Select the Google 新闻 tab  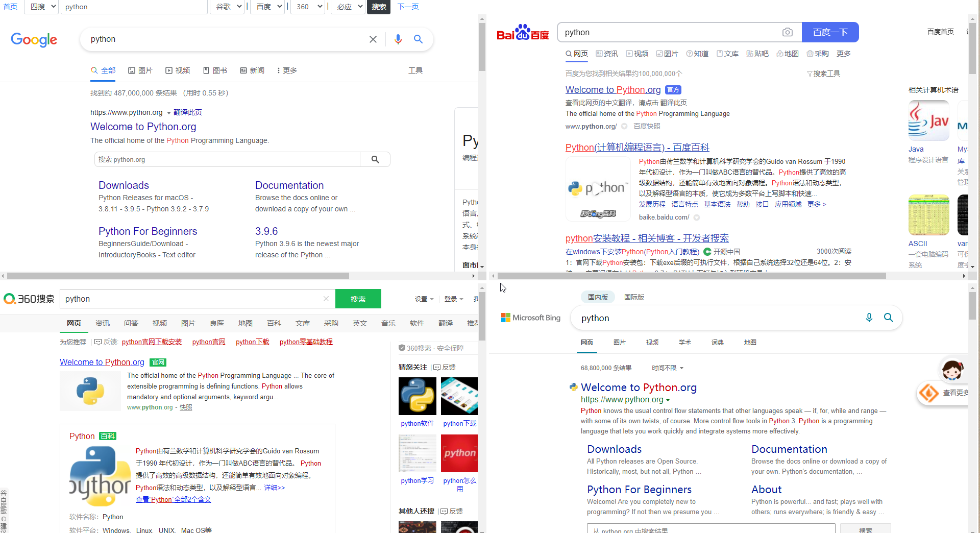[252, 70]
